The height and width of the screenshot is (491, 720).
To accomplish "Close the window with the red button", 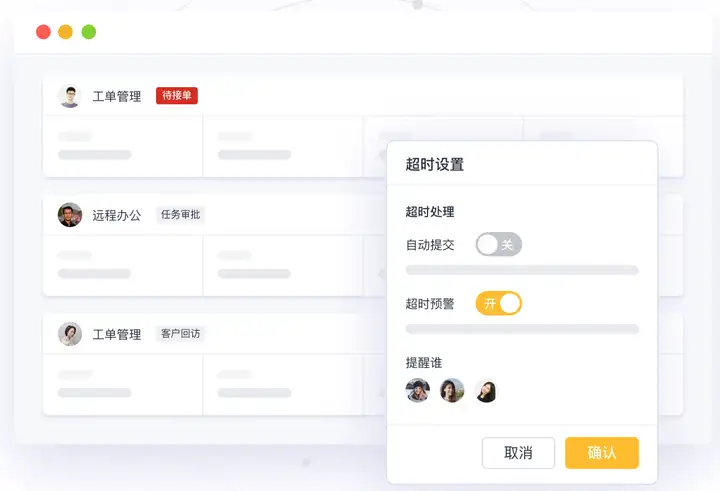I will (43, 32).
